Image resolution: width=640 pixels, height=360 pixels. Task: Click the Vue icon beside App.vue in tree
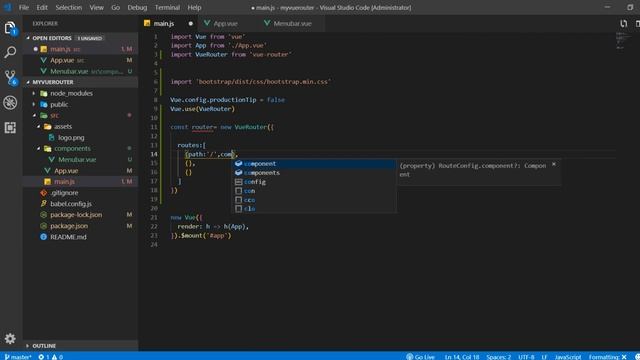(47, 171)
